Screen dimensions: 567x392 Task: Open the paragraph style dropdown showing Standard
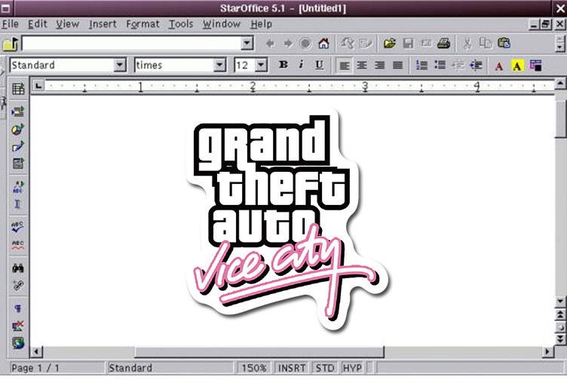[x=120, y=66]
